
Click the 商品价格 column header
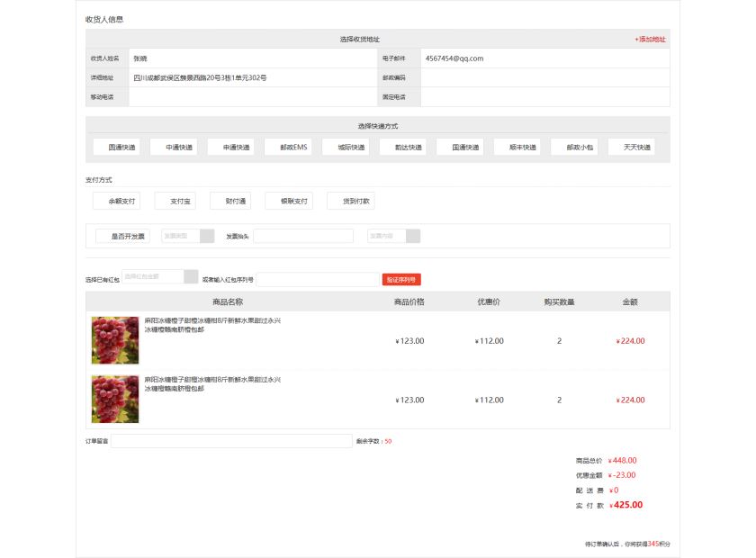(x=409, y=301)
